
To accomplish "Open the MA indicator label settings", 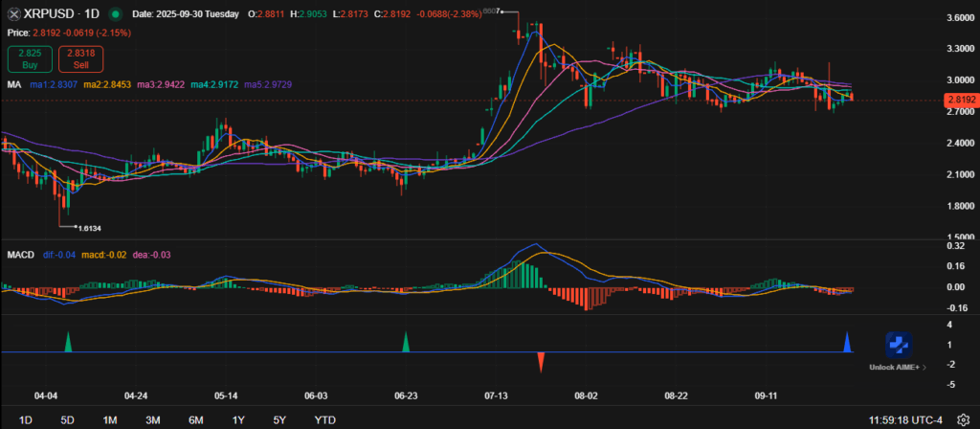I will (x=14, y=84).
